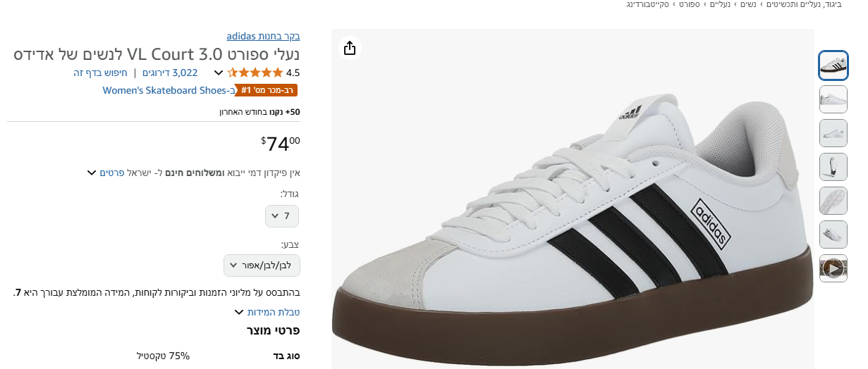Visit the adidas store link
This screenshot has height=369, width=868.
point(263,36)
